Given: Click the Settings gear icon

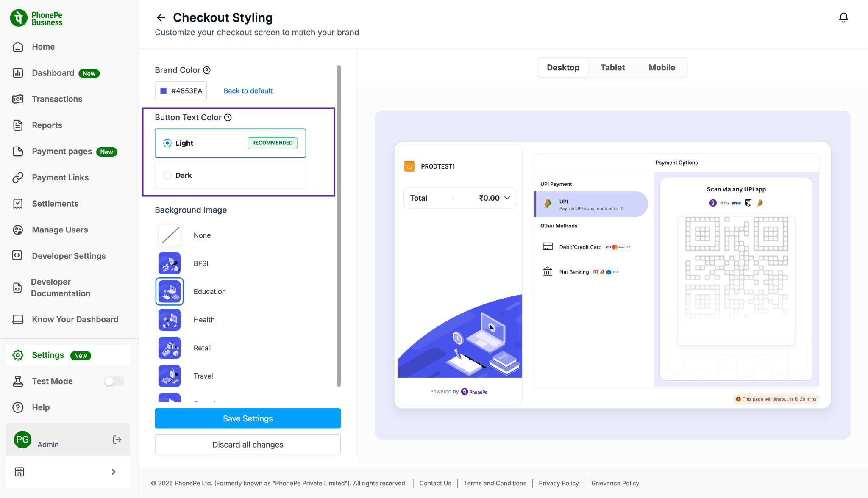Looking at the screenshot, I should point(18,355).
